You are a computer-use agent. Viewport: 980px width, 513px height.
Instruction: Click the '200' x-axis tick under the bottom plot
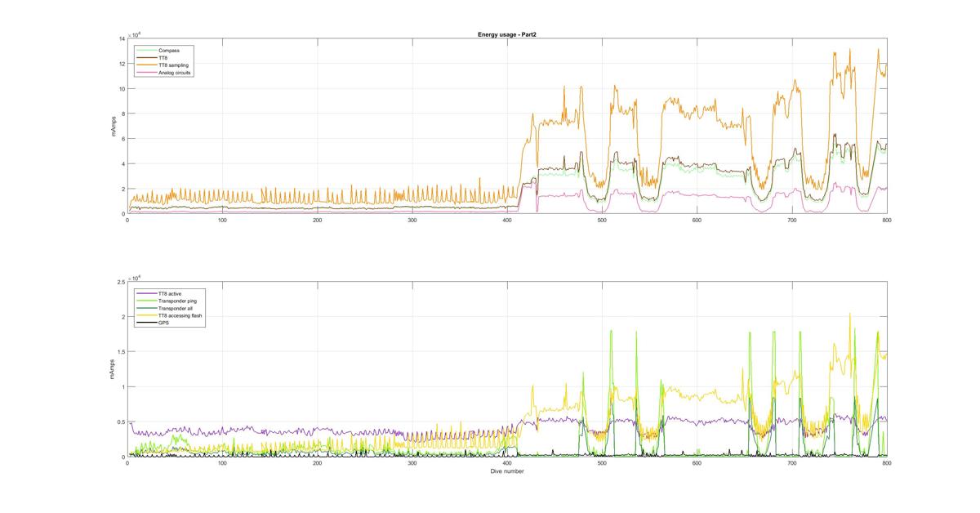click(x=317, y=463)
